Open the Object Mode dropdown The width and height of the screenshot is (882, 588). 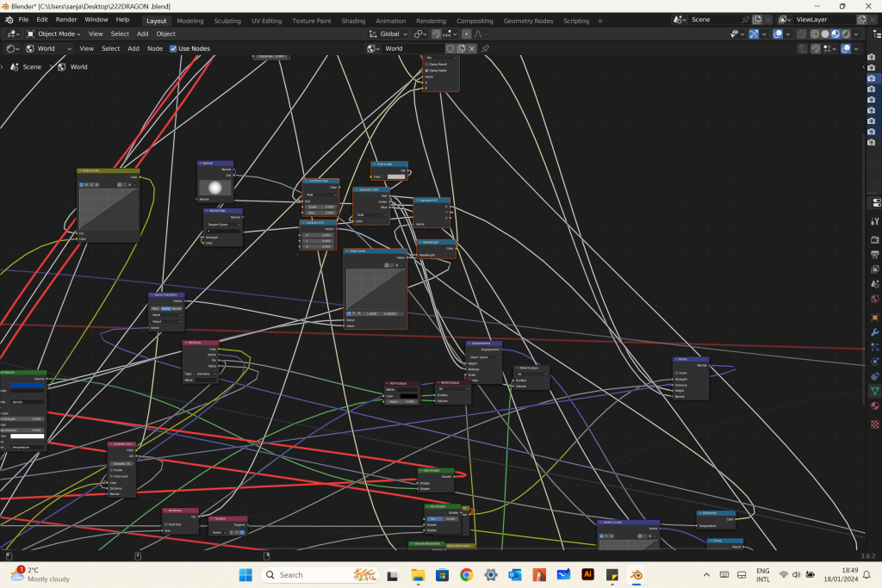point(54,34)
